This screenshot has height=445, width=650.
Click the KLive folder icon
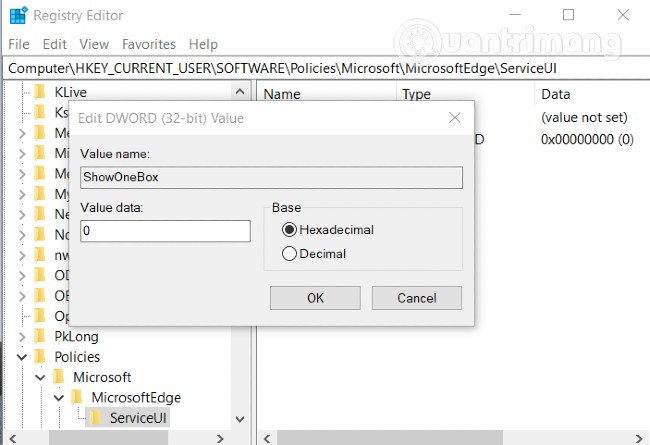[x=40, y=92]
